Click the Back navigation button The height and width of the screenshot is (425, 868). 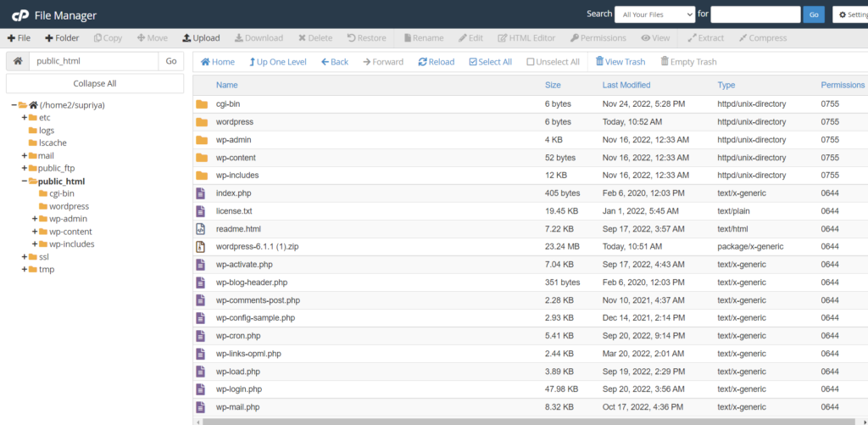[x=335, y=62]
